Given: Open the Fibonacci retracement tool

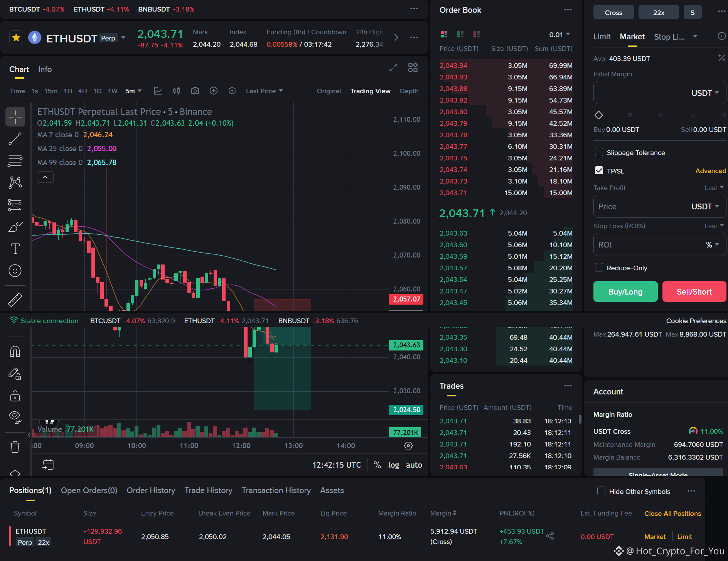Looking at the screenshot, I should (x=15, y=161).
